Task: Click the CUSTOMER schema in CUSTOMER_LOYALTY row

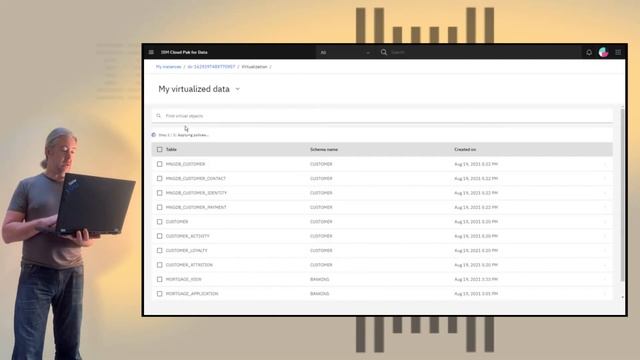Action: [x=321, y=251]
